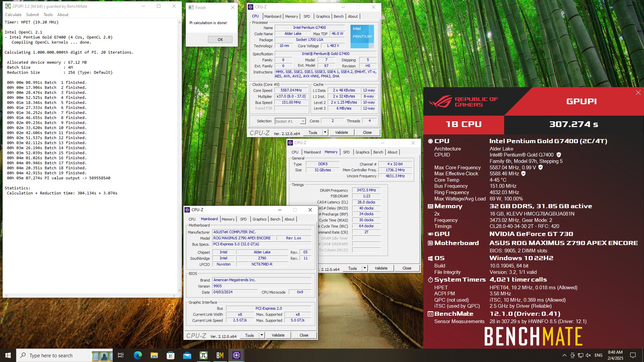Screen dimensions: 644x362
Task: Click the CPU chip icon in BenchMate panel
Action: coord(430,141)
